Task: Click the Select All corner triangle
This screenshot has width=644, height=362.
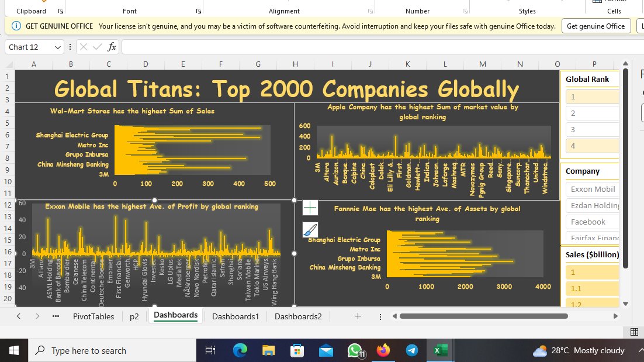Action: tap(9, 64)
